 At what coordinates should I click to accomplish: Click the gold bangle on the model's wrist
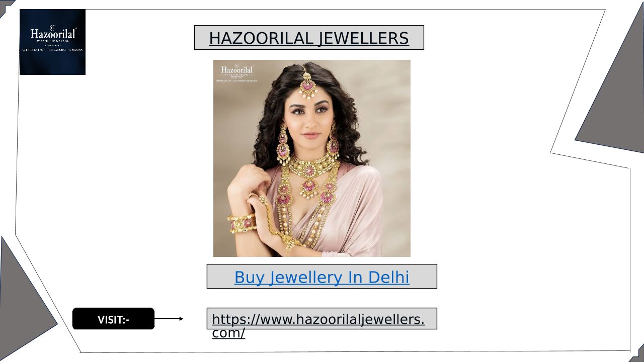(242, 223)
